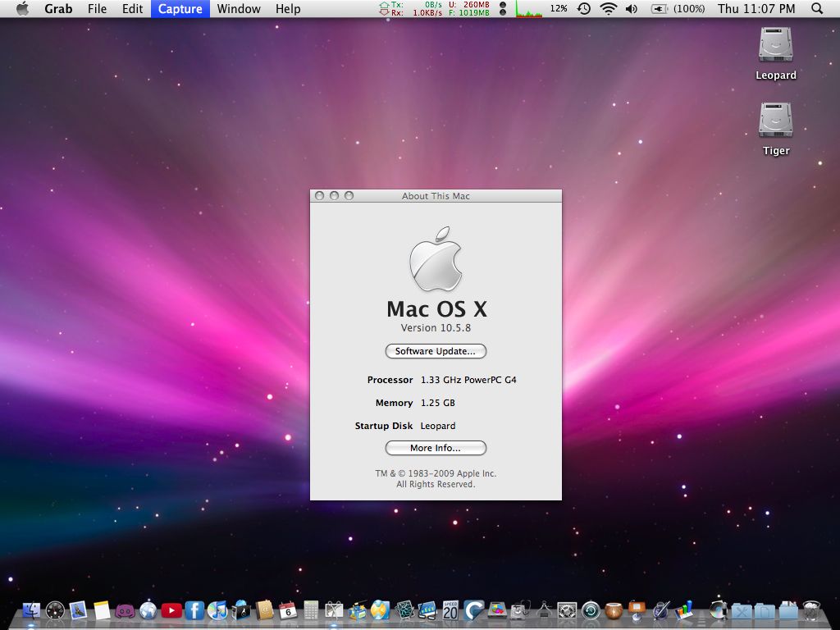The height and width of the screenshot is (630, 840).
Task: Click the battery power status indicator
Action: point(678,8)
